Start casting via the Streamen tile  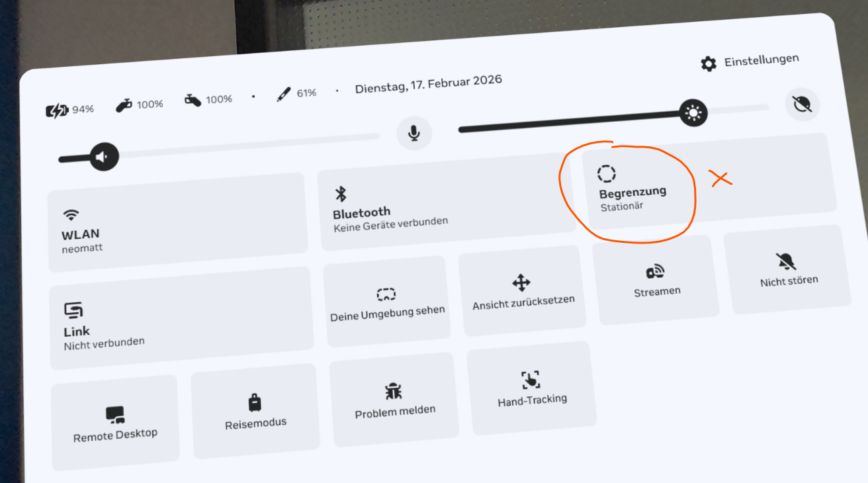pos(656,281)
